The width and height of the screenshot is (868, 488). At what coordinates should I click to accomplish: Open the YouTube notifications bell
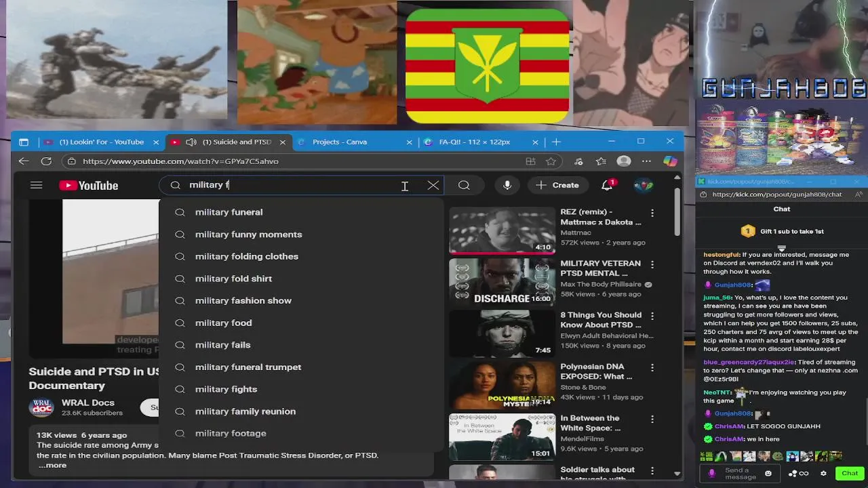tap(608, 185)
